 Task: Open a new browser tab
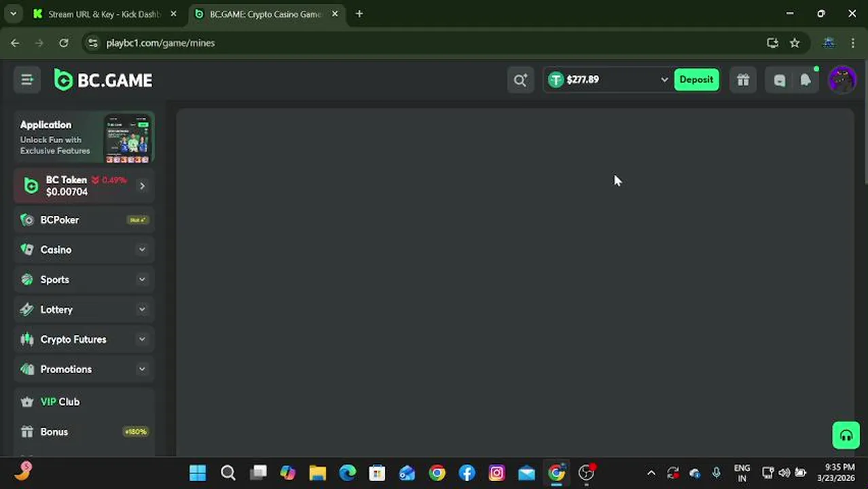359,14
